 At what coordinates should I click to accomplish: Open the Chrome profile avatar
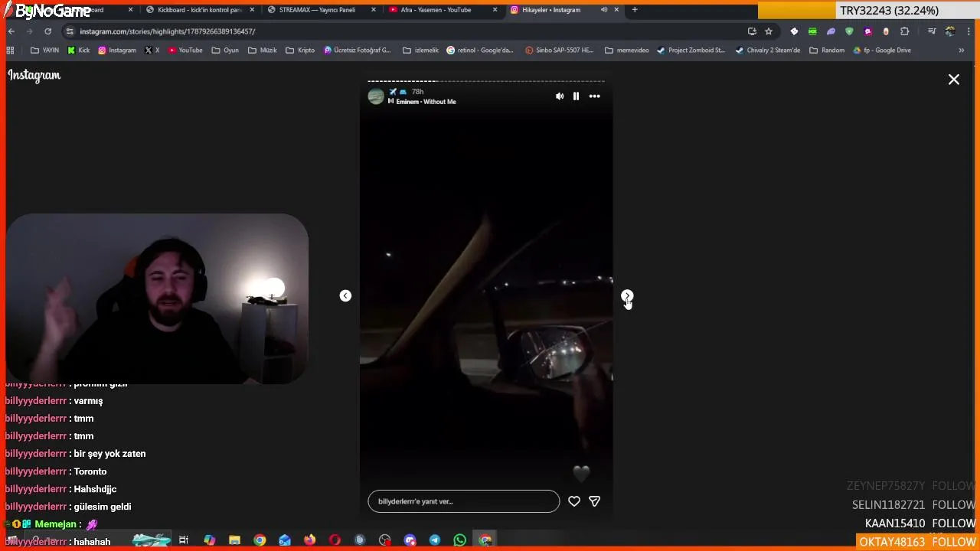click(950, 31)
